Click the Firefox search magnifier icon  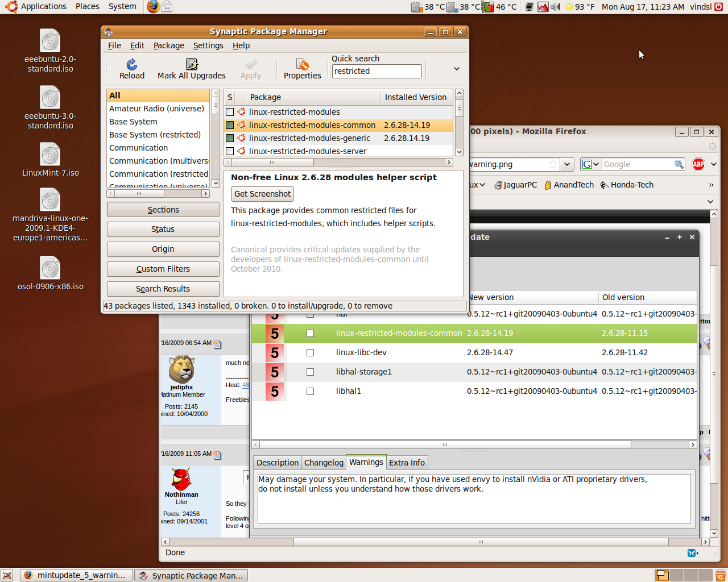tap(679, 164)
